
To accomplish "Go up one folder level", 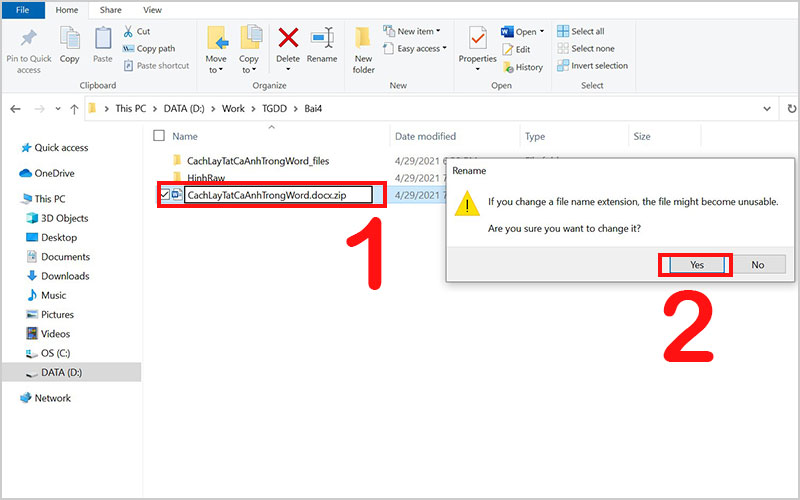I will click(x=74, y=109).
